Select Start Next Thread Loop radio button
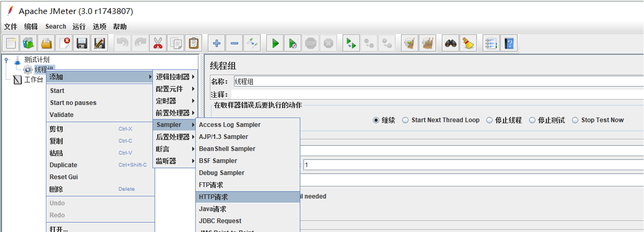The width and height of the screenshot is (644, 232). tap(405, 120)
